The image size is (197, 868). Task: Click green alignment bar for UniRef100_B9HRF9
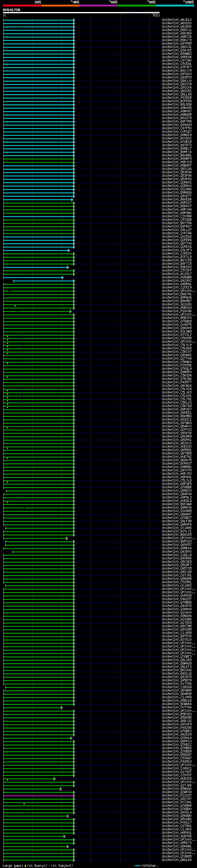pos(39,159)
